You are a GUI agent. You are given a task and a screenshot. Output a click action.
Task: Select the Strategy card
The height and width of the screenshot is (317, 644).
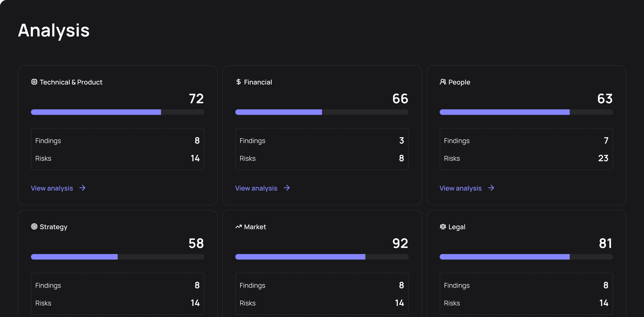117,262
